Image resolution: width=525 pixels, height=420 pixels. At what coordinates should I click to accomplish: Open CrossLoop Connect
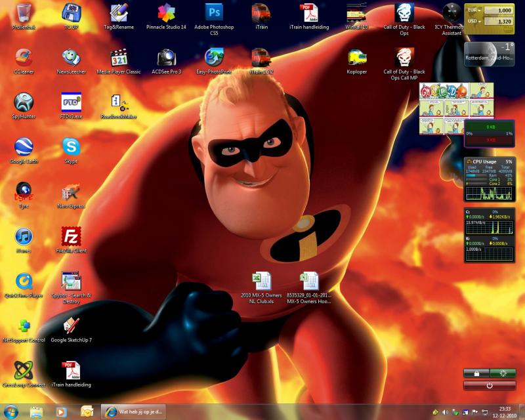(x=24, y=375)
